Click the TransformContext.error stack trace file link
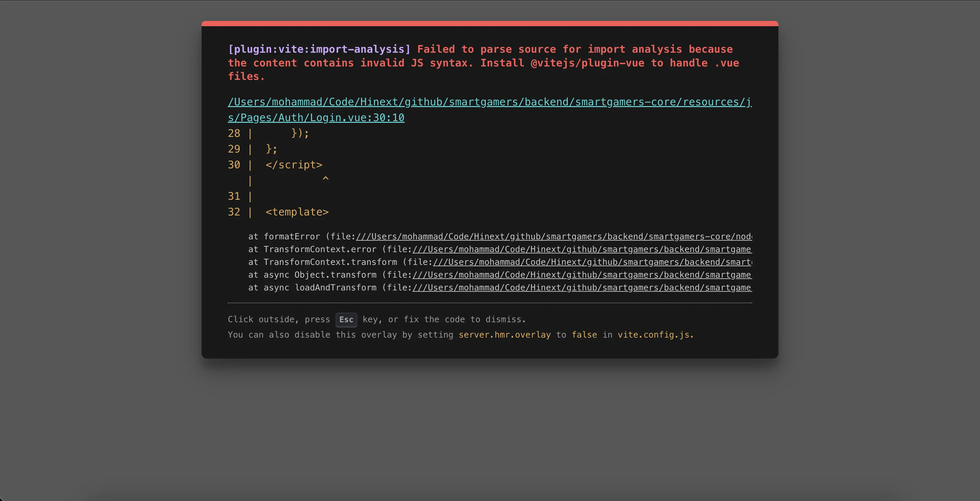This screenshot has height=501, width=980. [x=582, y=250]
